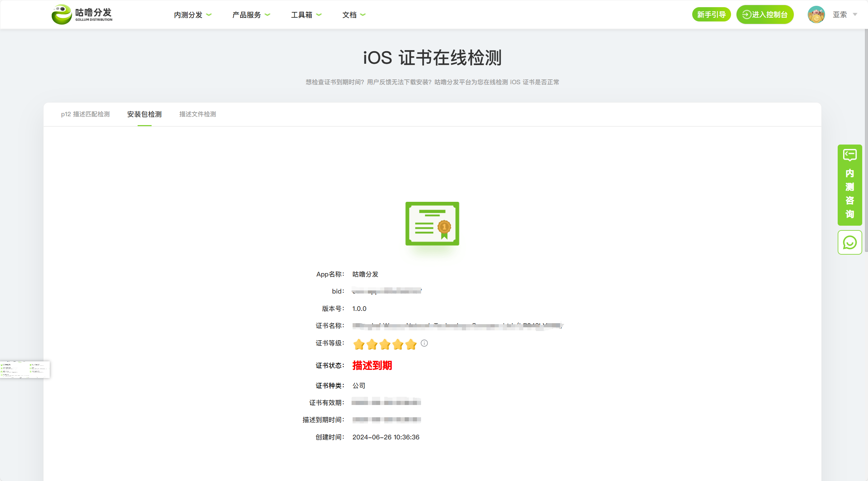This screenshot has width=868, height=481.
Task: Switch to the p12 描述匹配检测 tab
Action: click(85, 114)
